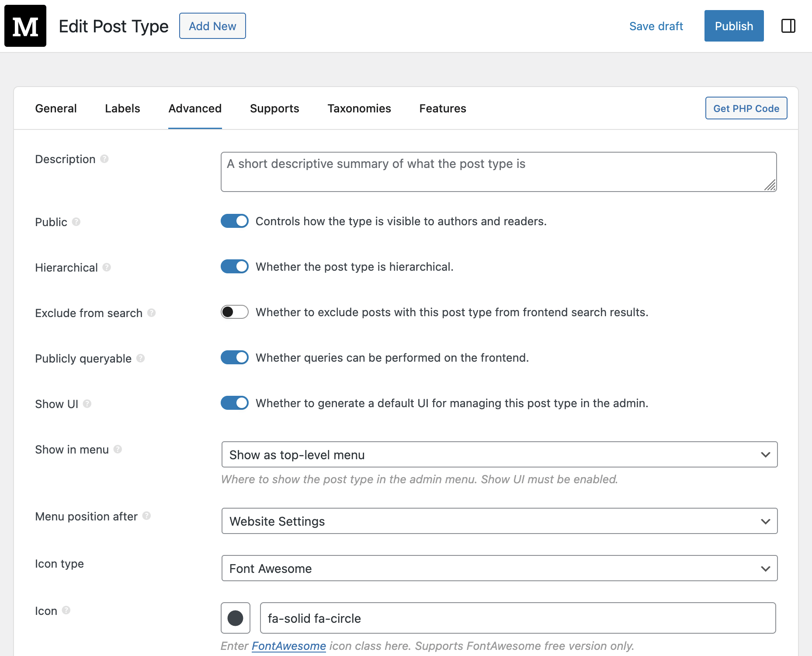The height and width of the screenshot is (656, 812).
Task: Click help icon next to Hierarchical
Action: click(107, 267)
